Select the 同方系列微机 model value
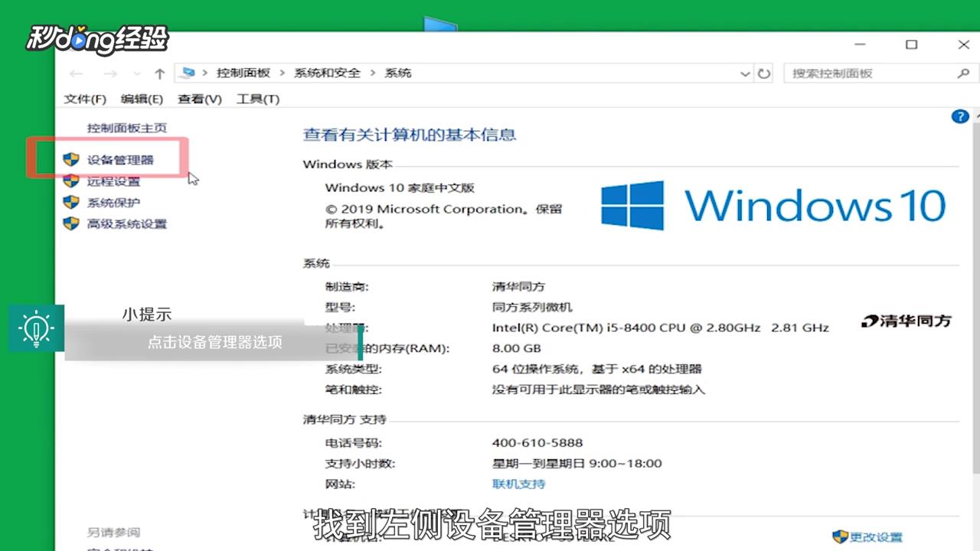This screenshot has height=551, width=980. click(532, 307)
